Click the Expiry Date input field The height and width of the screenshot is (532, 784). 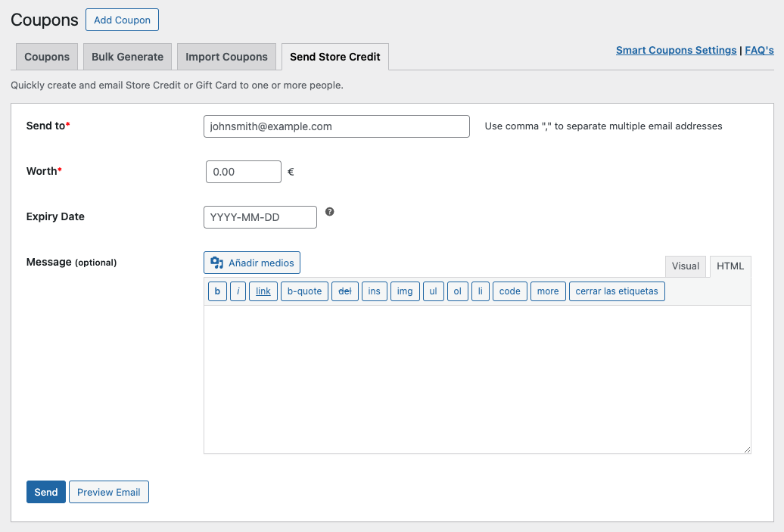click(260, 217)
